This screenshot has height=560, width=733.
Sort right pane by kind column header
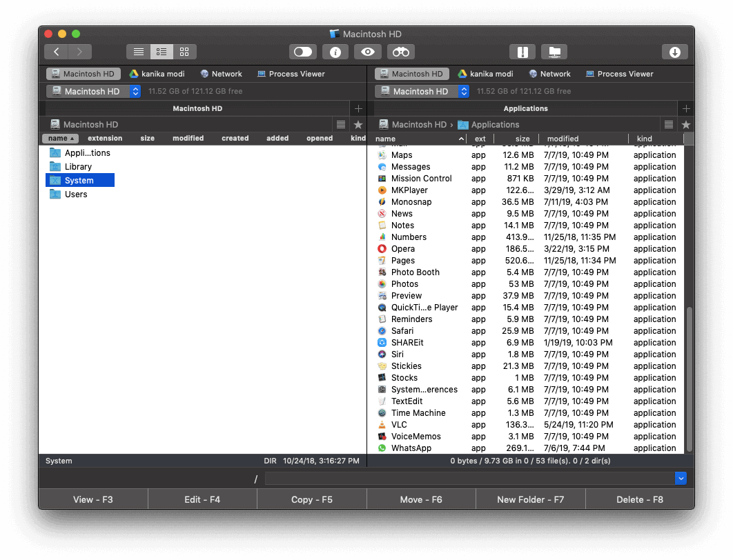pyautogui.click(x=656, y=139)
